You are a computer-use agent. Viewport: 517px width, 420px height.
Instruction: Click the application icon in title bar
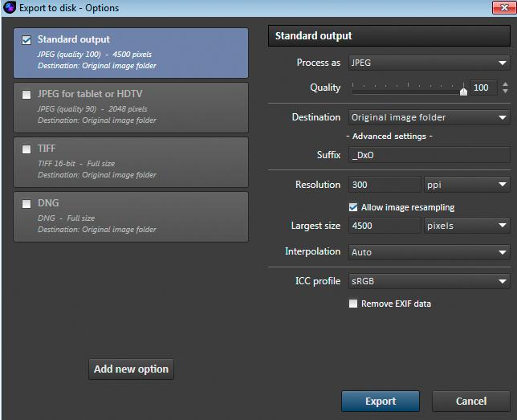[10, 7]
